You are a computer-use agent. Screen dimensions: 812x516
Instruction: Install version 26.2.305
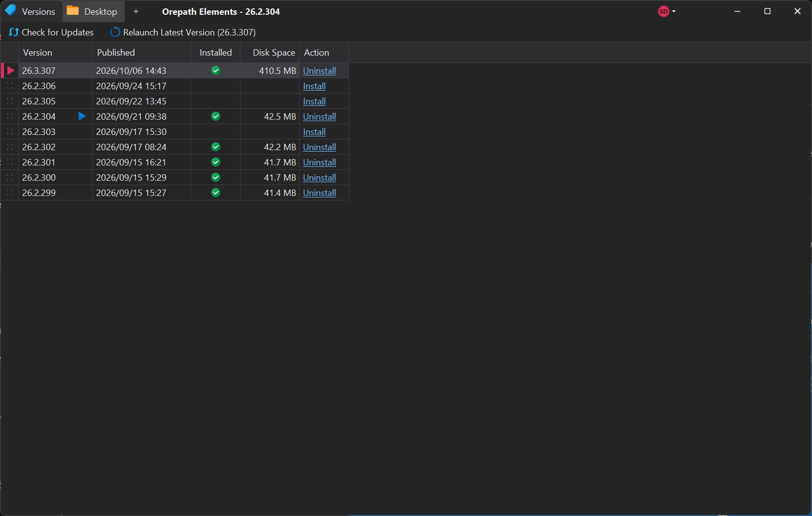[x=314, y=101]
